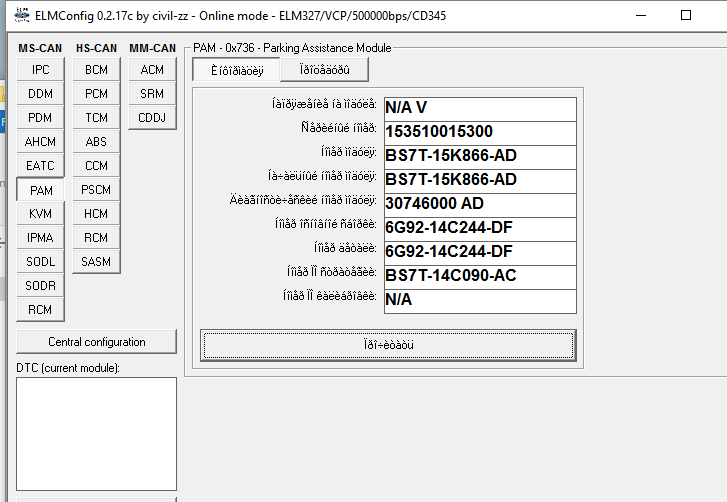Select the PSCM module button
The image size is (727, 502).
(96, 190)
